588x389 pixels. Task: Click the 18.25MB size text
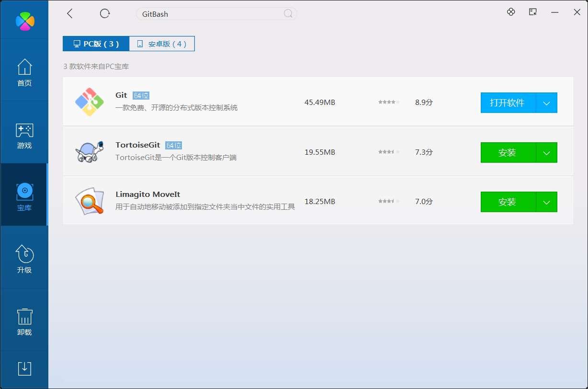[x=320, y=201]
